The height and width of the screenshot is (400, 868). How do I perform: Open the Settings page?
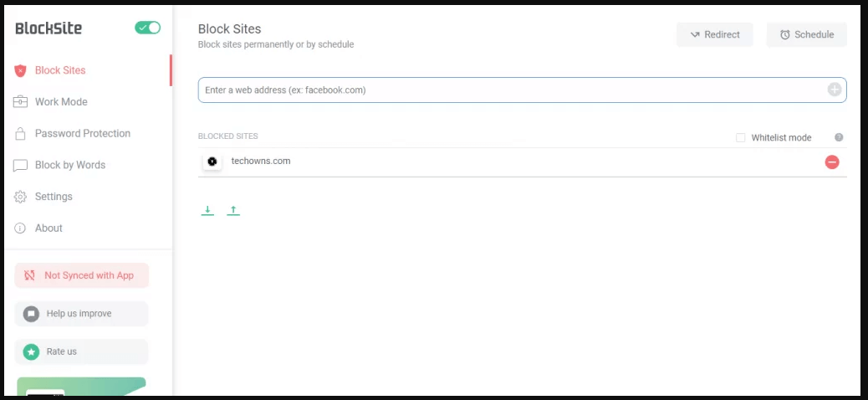(54, 197)
